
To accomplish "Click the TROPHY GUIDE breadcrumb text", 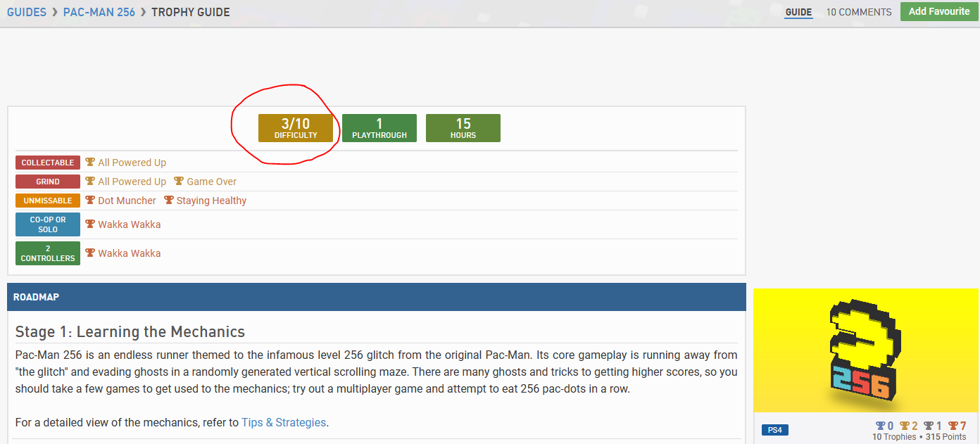I will coord(191,12).
